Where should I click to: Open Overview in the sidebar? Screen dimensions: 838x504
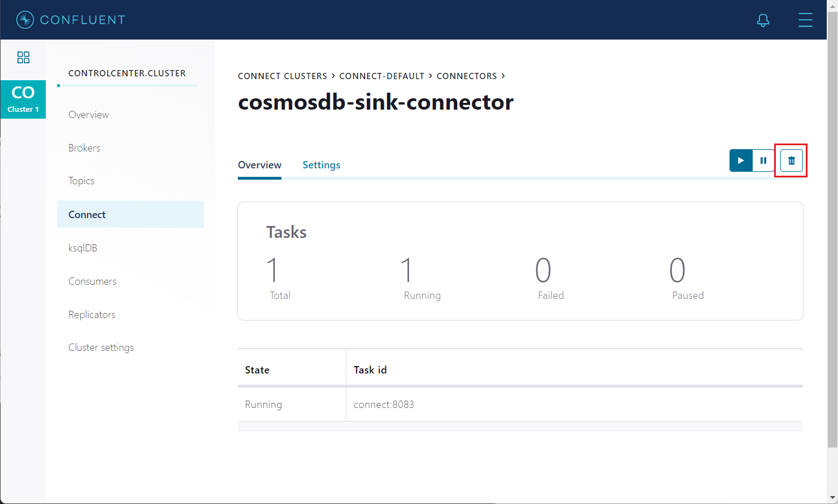(89, 115)
